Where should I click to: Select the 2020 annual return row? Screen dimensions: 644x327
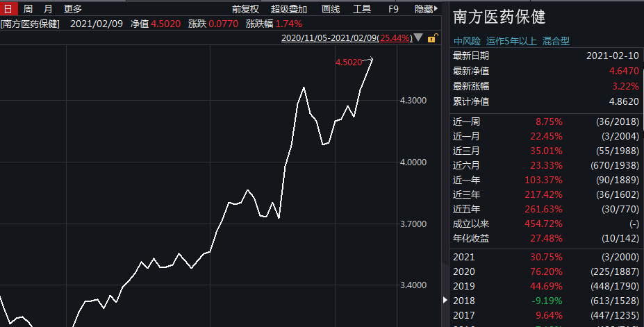pyautogui.click(x=546, y=271)
